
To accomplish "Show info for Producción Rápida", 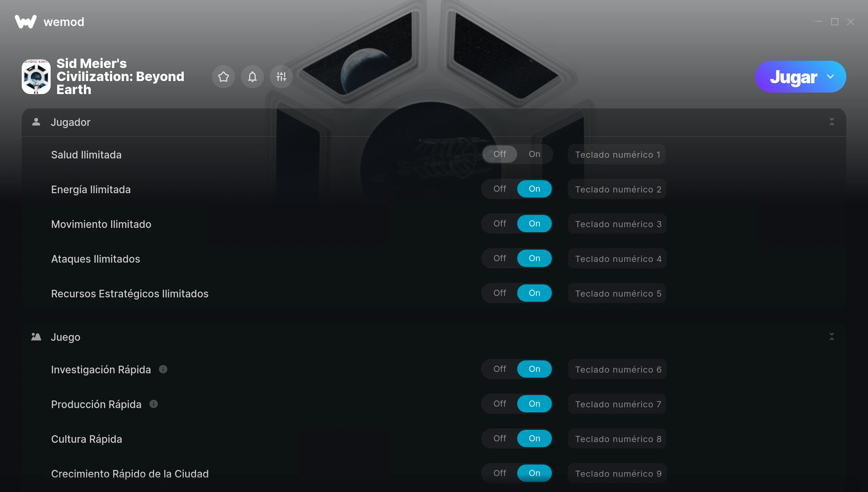I will click(154, 404).
